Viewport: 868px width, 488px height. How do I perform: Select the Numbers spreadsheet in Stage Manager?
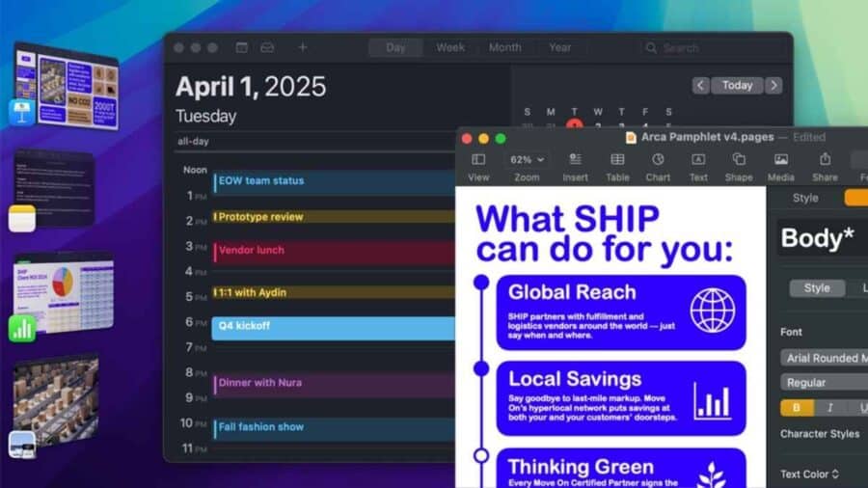[x=65, y=293]
